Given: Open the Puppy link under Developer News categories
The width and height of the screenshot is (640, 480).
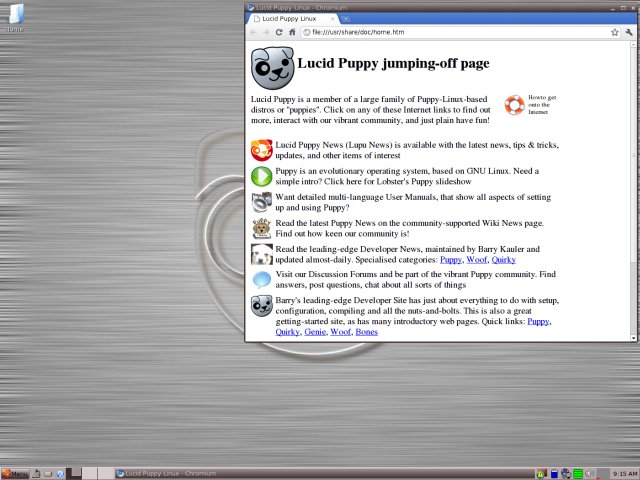Looking at the screenshot, I should 451,260.
